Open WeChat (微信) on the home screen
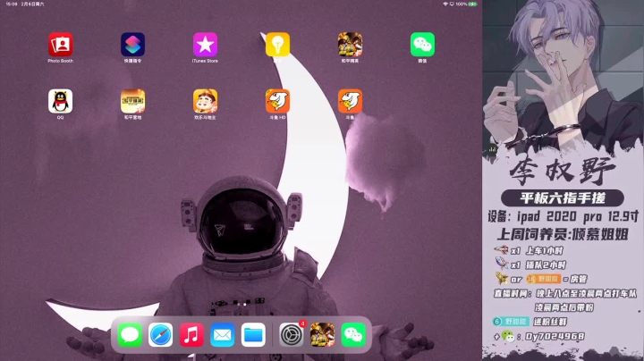The image size is (644, 361). (422, 45)
